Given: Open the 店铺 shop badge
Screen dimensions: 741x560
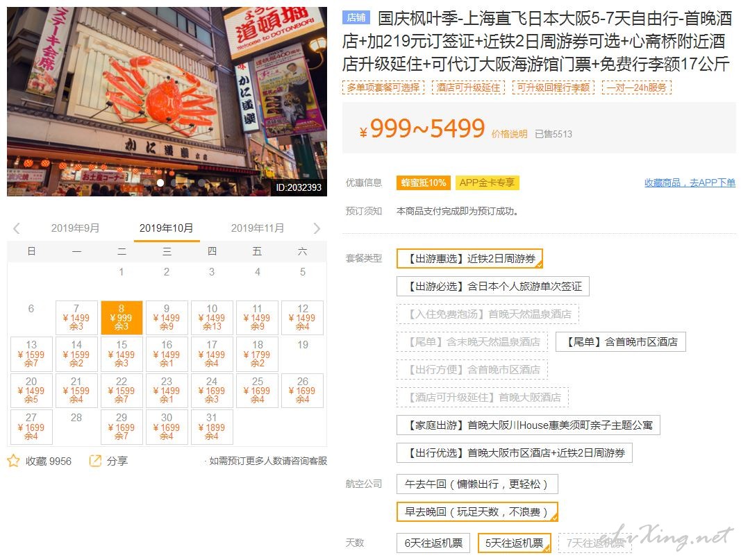Looking at the screenshot, I should pyautogui.click(x=356, y=17).
